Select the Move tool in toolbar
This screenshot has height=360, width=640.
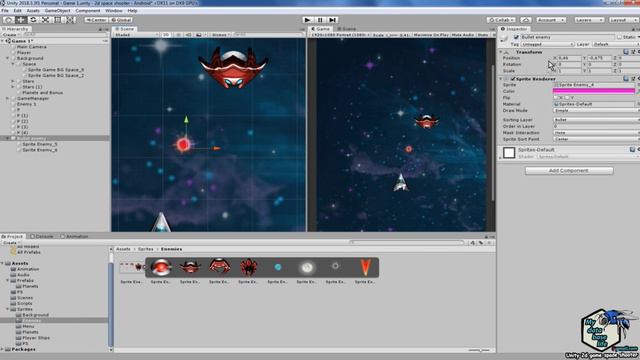click(x=21, y=20)
